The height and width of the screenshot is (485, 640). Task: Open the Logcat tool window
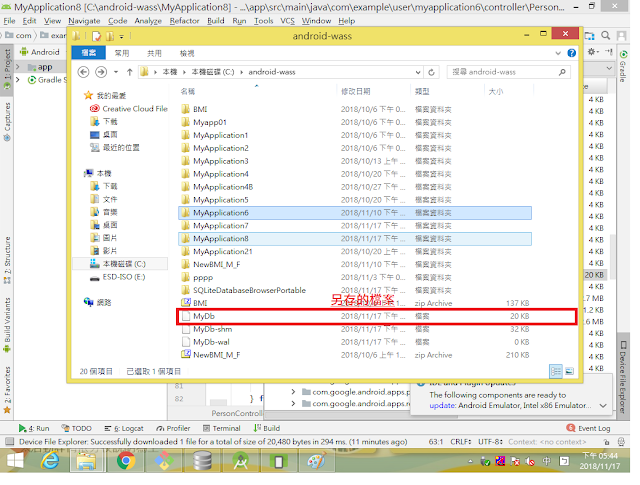coord(124,428)
